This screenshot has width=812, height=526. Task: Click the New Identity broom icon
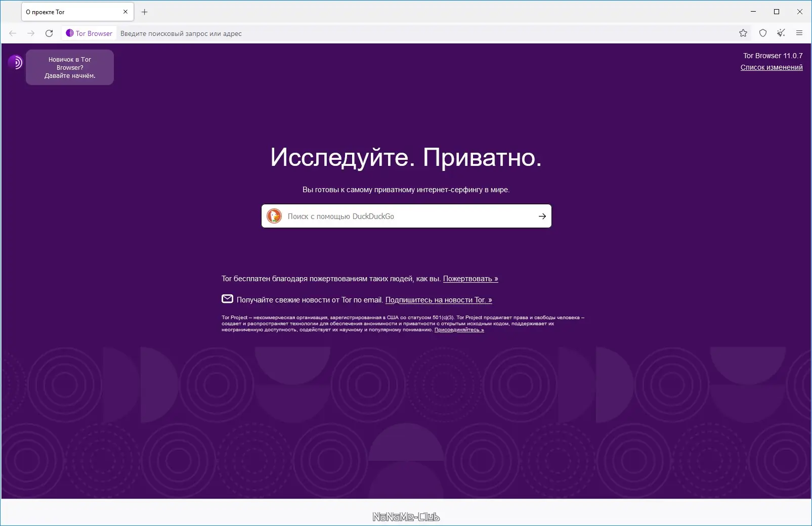(x=781, y=33)
